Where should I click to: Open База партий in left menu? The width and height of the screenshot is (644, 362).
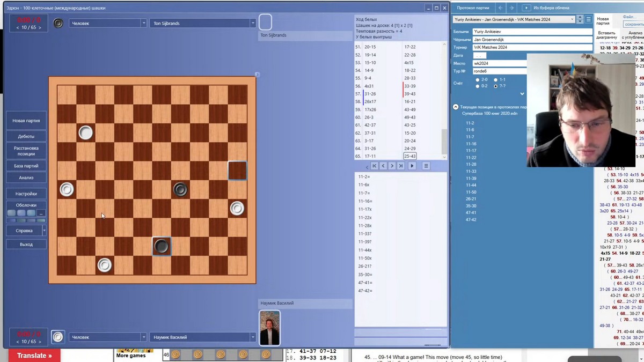coord(26,166)
